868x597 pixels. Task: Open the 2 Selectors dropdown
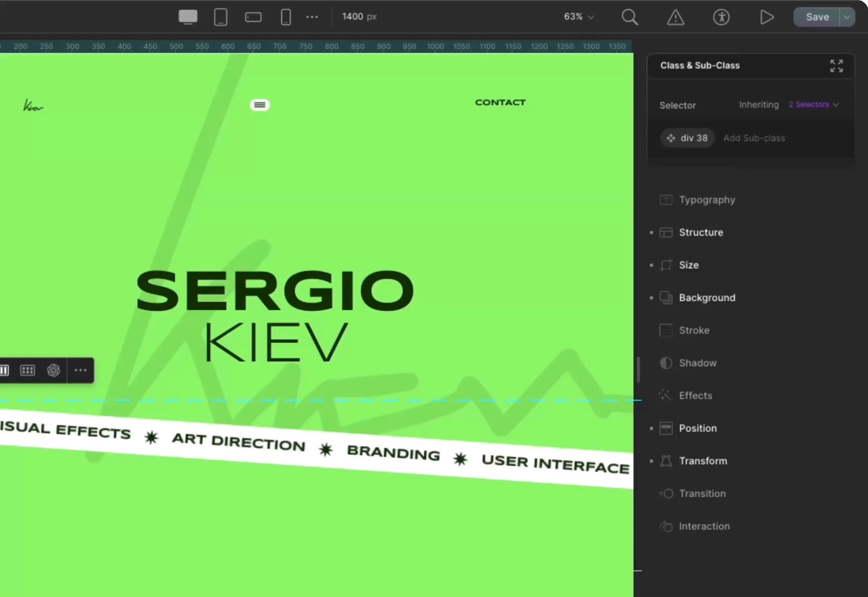click(814, 105)
